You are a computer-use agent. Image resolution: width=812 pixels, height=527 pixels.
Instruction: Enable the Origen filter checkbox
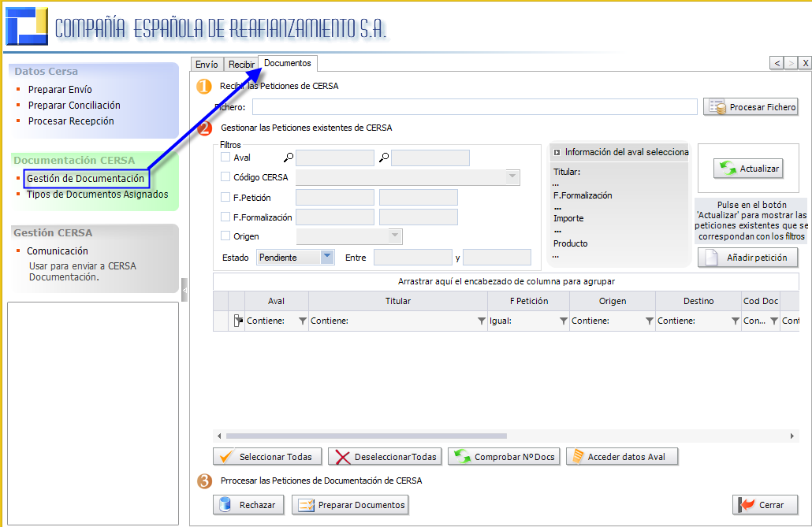coord(225,236)
